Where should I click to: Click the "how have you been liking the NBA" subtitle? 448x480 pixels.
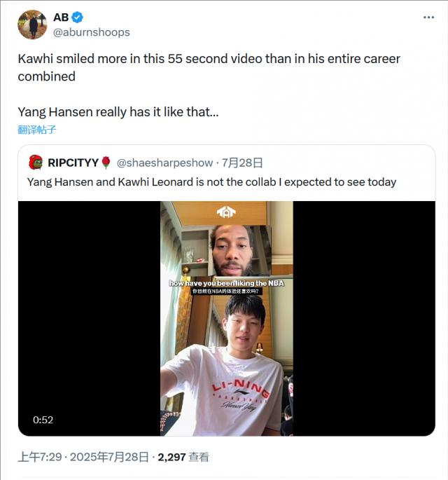pyautogui.click(x=226, y=283)
